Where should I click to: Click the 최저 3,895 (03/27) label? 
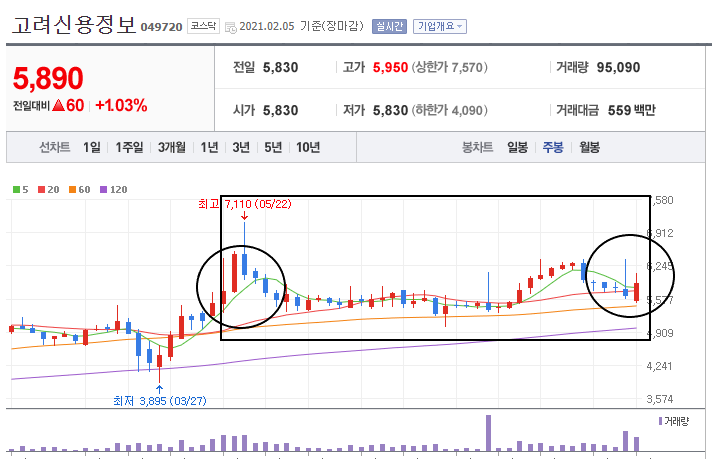[x=159, y=401]
